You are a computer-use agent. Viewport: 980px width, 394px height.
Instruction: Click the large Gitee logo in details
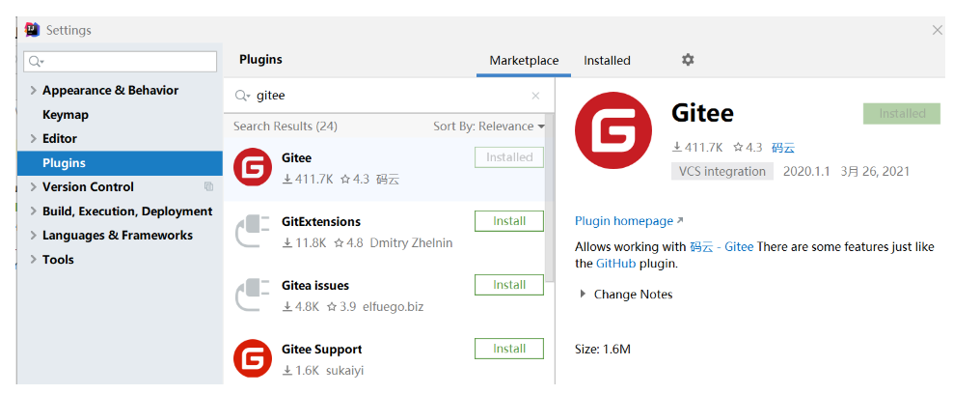(x=613, y=130)
